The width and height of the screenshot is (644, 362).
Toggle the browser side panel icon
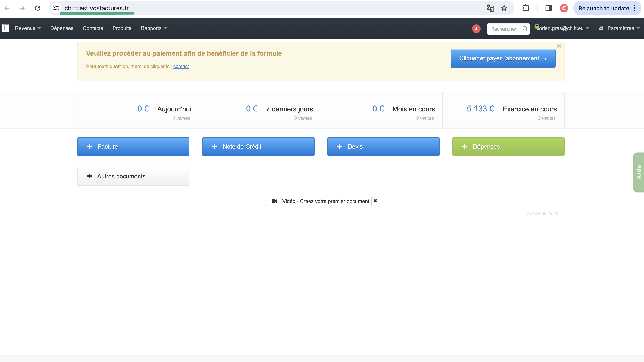coord(548,8)
